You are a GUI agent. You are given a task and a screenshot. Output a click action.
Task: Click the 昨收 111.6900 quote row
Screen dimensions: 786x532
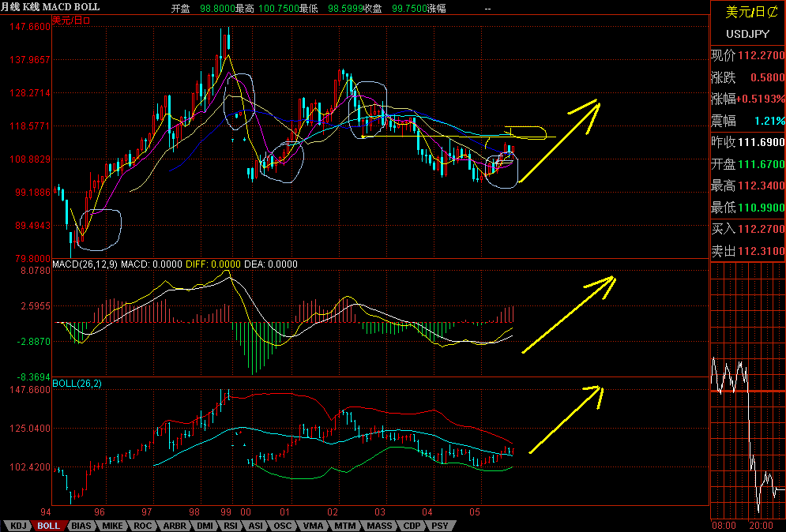pyautogui.click(x=747, y=142)
